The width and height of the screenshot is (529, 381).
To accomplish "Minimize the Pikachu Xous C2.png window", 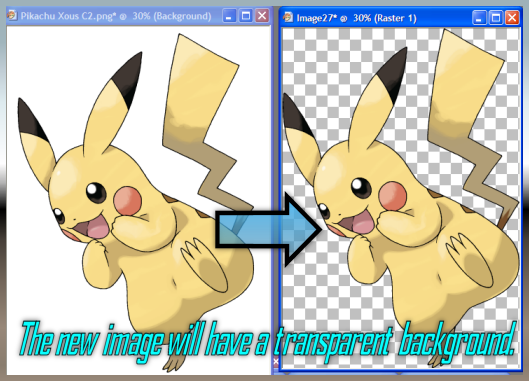I will pos(229,16).
